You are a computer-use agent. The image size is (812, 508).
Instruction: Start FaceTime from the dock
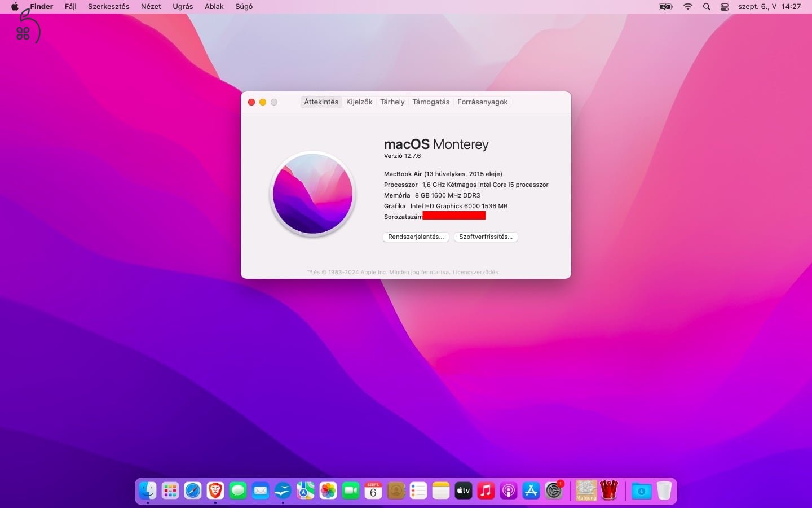tap(351, 491)
